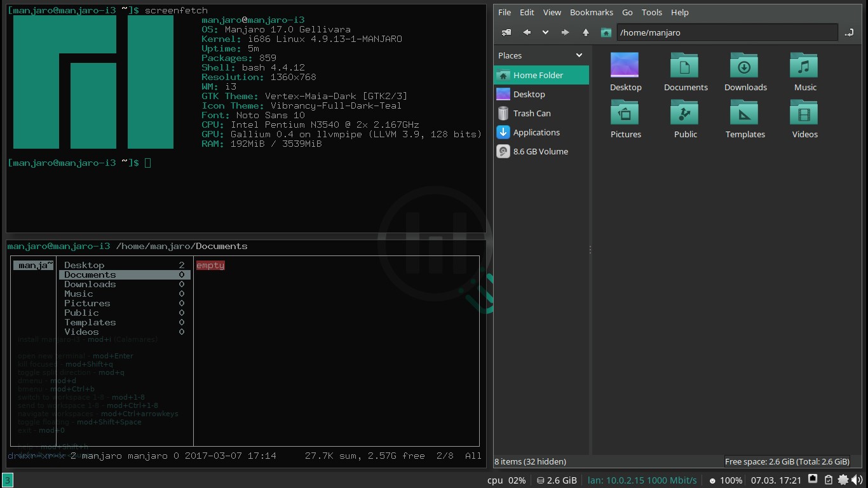868x488 pixels.
Task: Open the Edit menu
Action: [x=527, y=12]
